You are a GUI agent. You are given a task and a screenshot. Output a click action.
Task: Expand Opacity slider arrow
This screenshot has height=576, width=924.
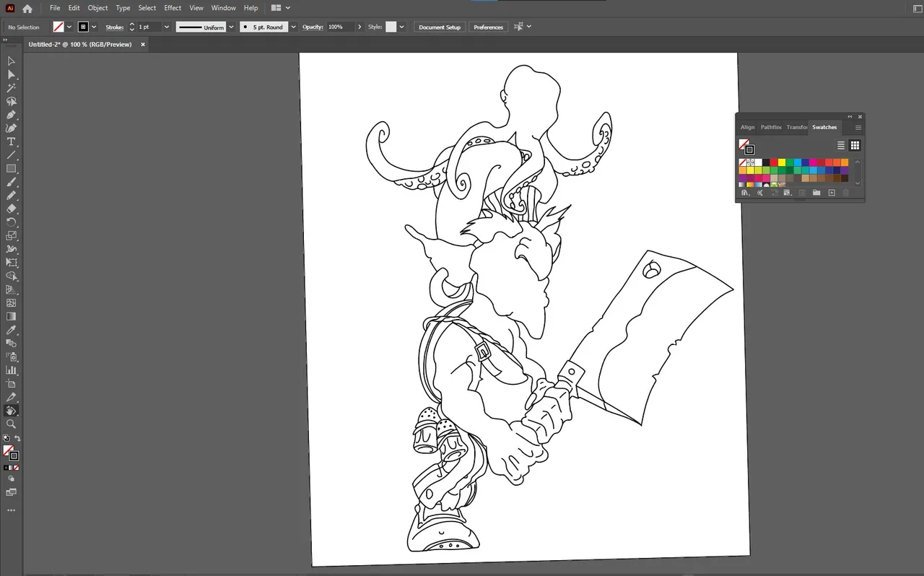click(x=359, y=27)
